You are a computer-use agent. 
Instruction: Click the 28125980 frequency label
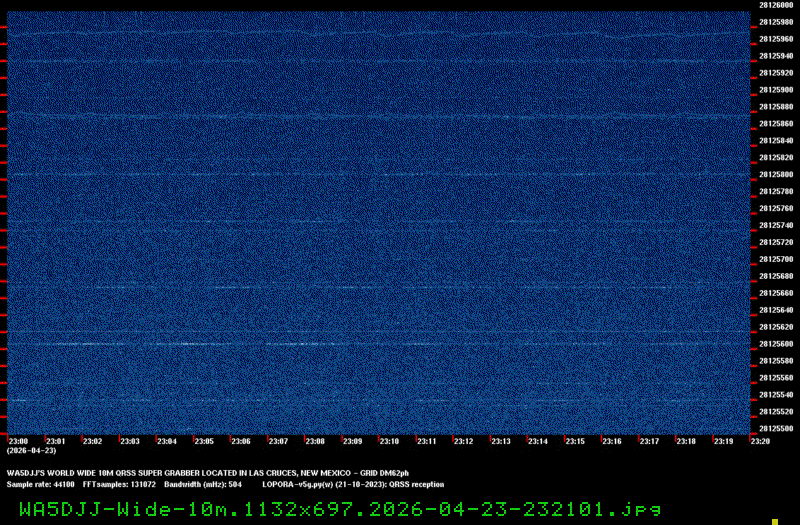[x=776, y=22]
